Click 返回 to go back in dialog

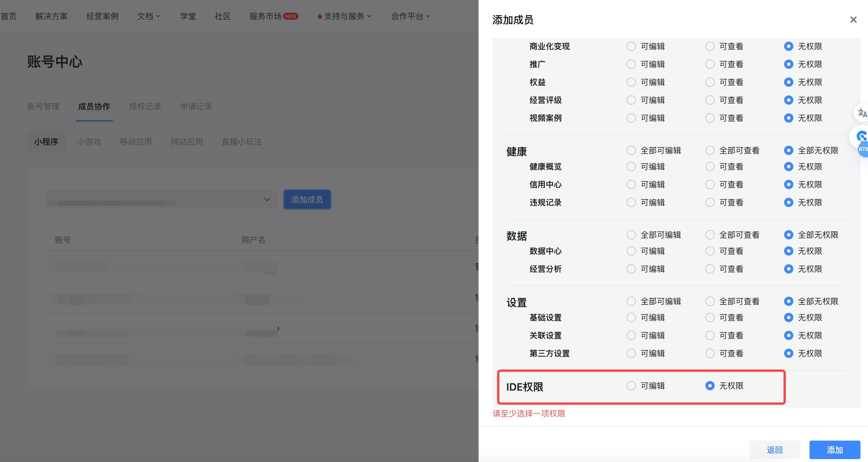click(775, 450)
